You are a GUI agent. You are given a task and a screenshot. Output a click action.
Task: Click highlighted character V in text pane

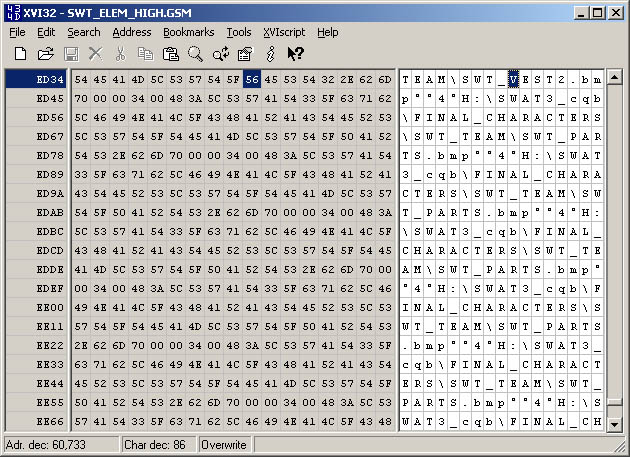click(513, 79)
